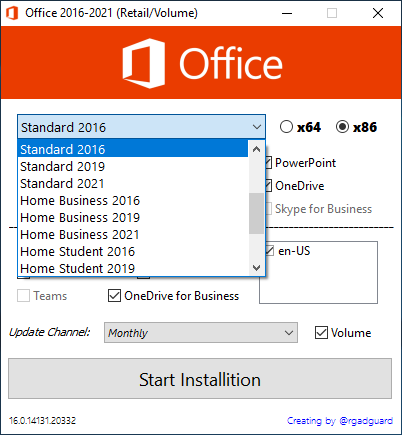Select Home Student 2016 in the list
402x435 pixels.
pos(133,251)
